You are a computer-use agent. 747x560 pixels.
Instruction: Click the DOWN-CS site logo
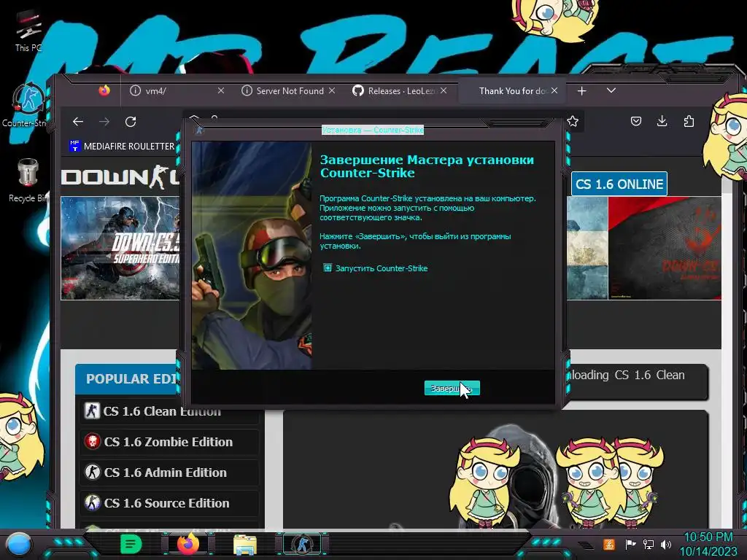pos(120,177)
